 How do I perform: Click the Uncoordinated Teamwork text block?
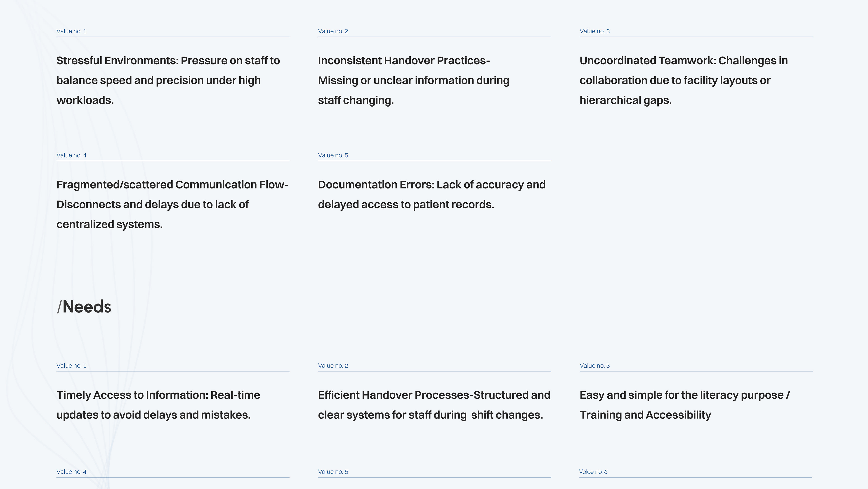click(683, 80)
